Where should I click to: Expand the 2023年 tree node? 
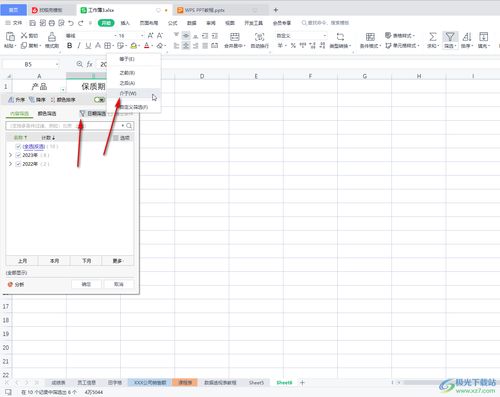tap(10, 155)
